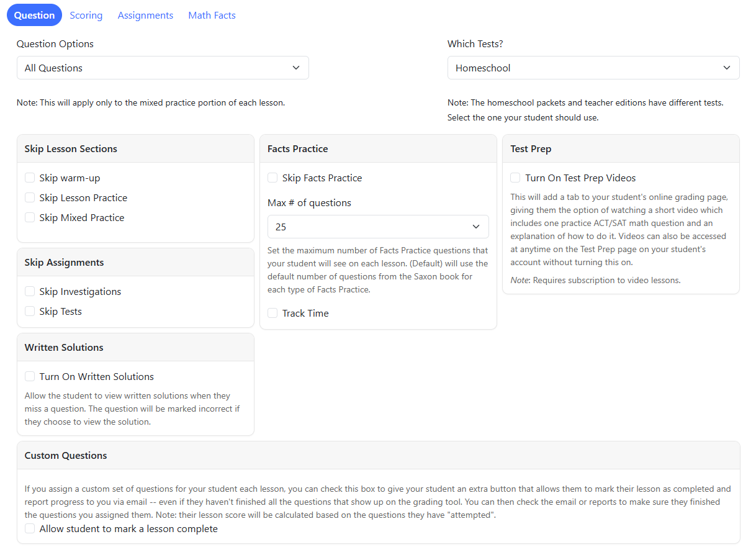Click the Skip warm-up label text
This screenshot has height=547, width=756.
tap(70, 178)
